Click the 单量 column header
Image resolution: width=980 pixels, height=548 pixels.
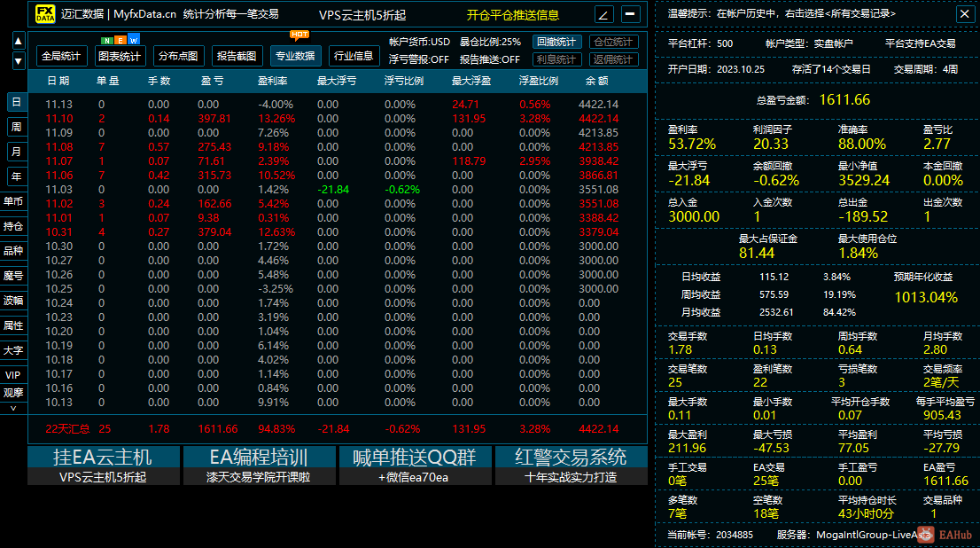[x=107, y=81]
